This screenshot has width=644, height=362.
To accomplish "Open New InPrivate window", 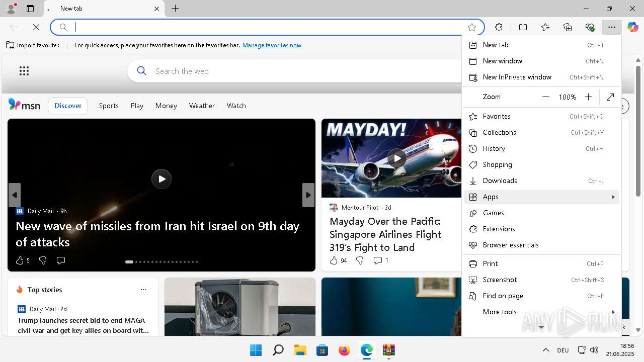I will 541,77.
